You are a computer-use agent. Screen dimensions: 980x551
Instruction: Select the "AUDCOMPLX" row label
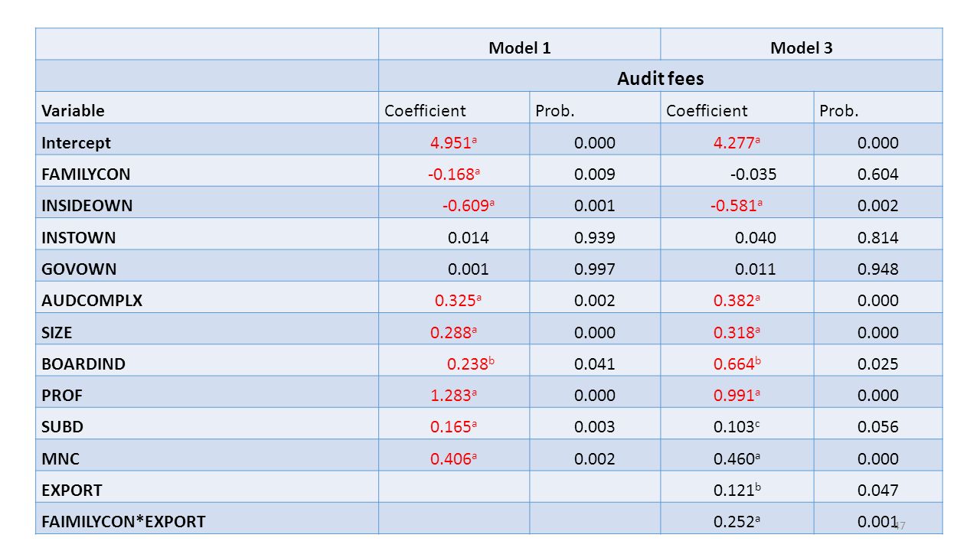point(92,301)
